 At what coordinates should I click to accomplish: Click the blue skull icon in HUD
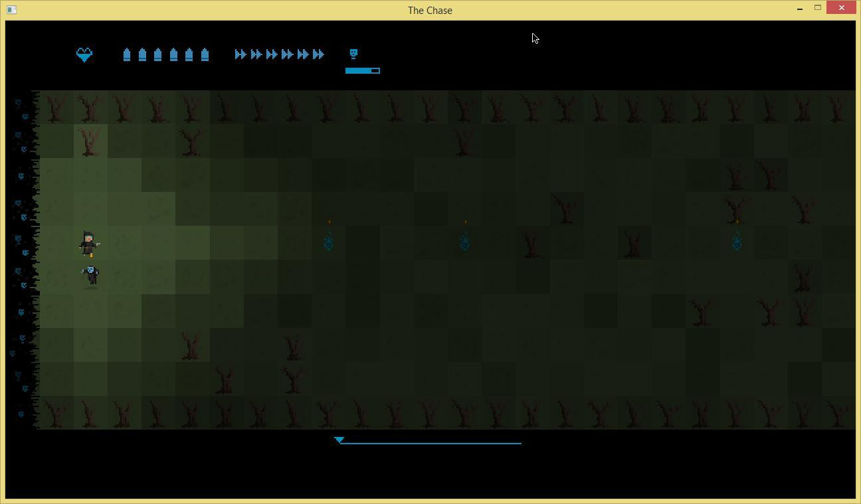point(353,54)
